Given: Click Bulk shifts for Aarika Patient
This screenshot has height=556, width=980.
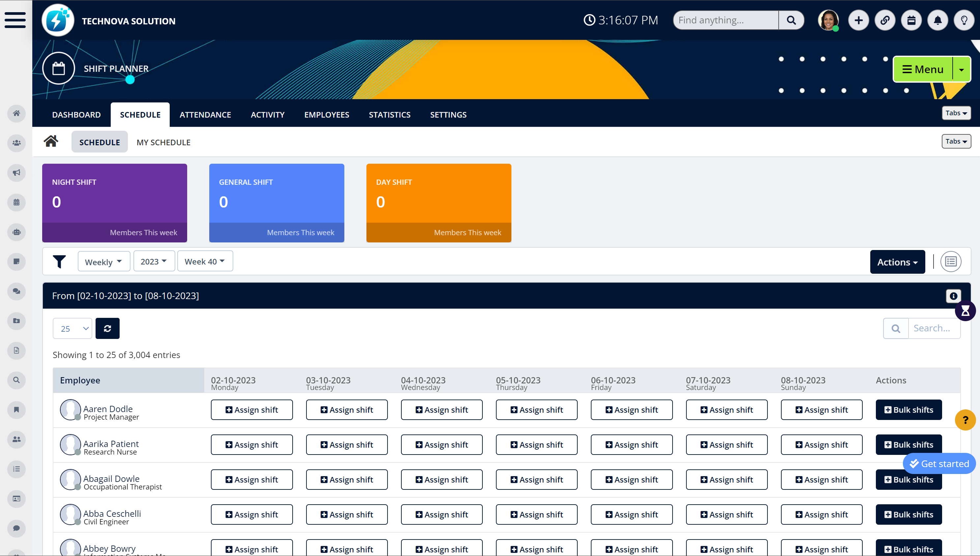Looking at the screenshot, I should tap(908, 444).
